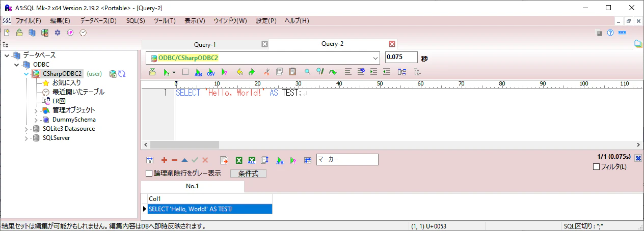Click the yellow undo arrow

coord(239,72)
